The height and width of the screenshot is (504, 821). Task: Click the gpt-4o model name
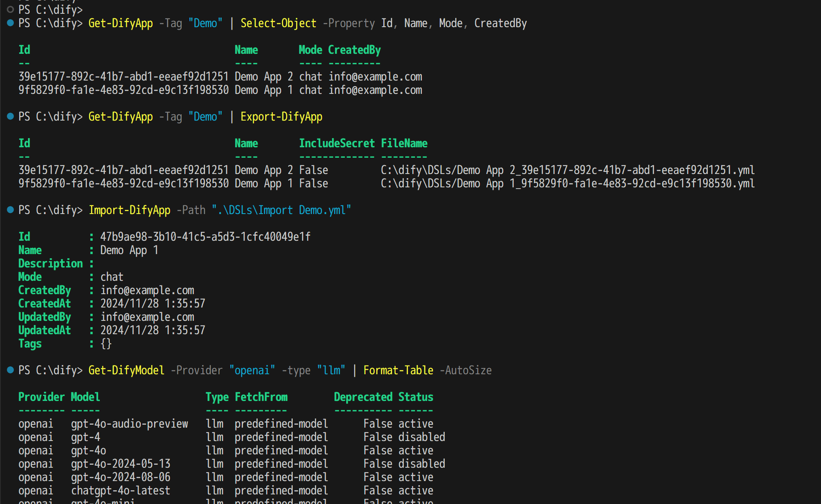(x=88, y=450)
